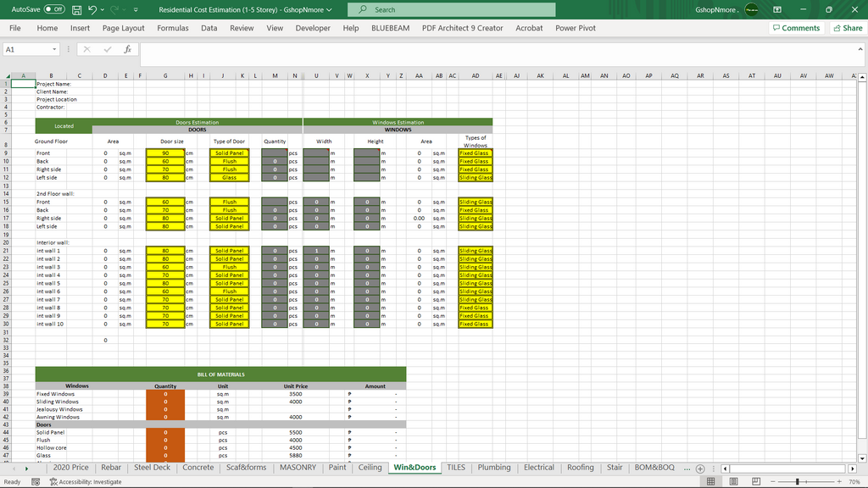Click unit price 5880 for Glass
868x488 pixels.
tap(296, 455)
